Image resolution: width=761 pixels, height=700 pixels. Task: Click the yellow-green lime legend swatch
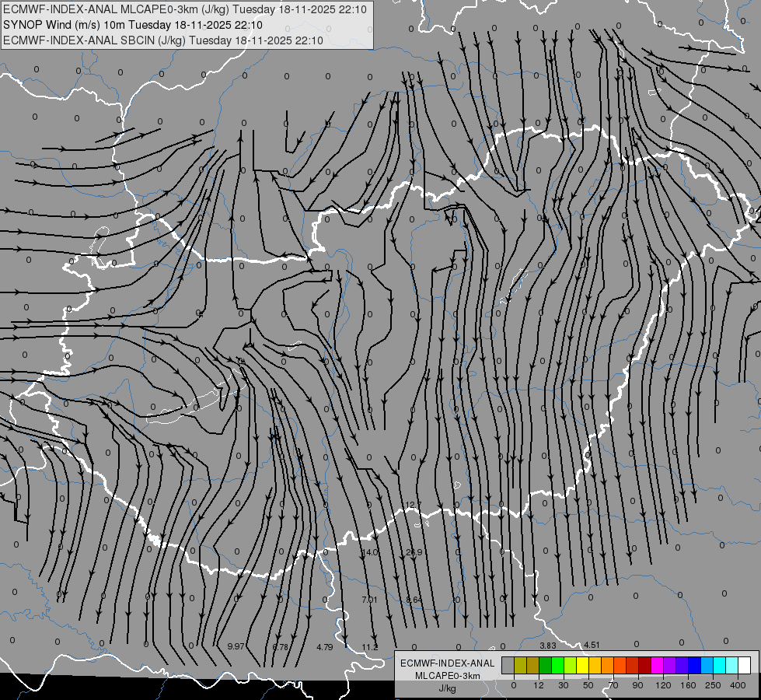pos(571,665)
